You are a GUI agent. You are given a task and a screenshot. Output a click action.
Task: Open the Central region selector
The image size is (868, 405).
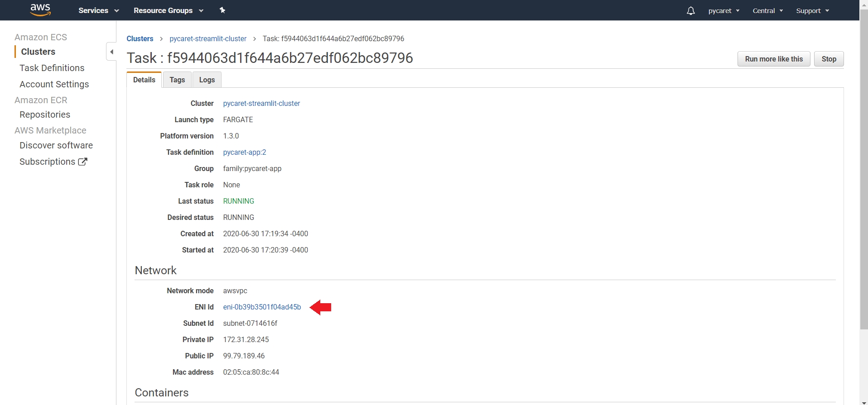(x=767, y=11)
